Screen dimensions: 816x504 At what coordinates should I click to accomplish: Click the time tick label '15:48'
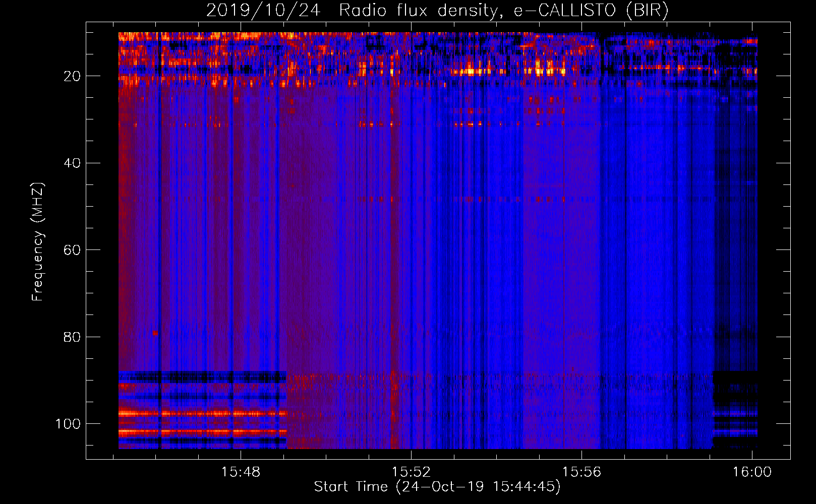241,472
